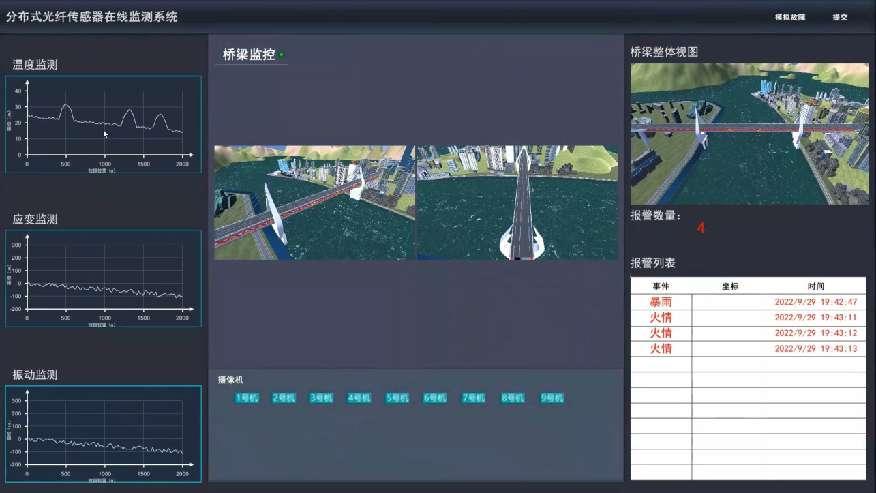Choose camera 3号机
This screenshot has width=876, height=493.
[x=322, y=397]
